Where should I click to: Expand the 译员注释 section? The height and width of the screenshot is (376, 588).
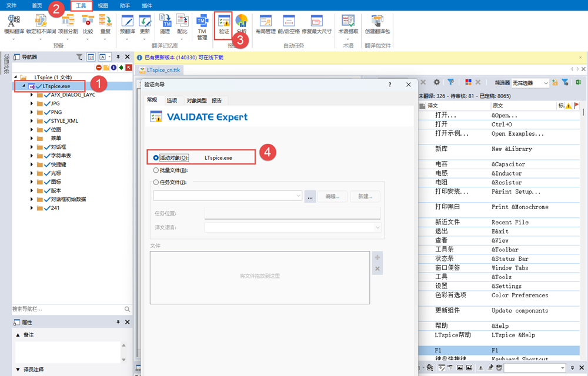[x=18, y=370]
